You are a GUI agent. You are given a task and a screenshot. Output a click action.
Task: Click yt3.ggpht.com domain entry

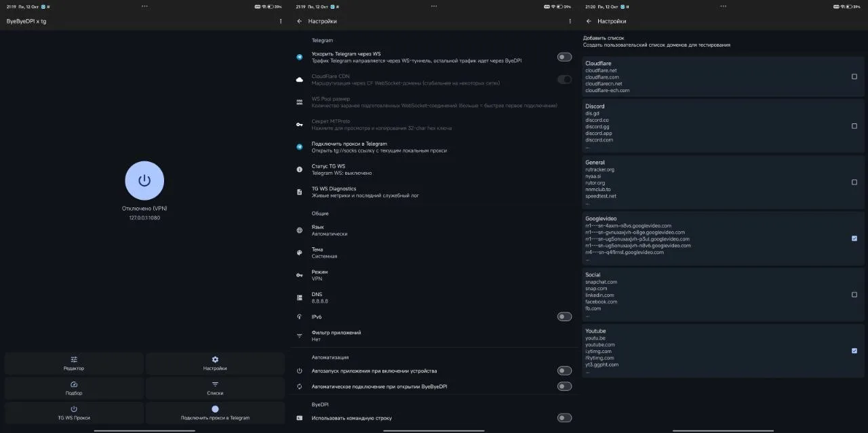601,365
